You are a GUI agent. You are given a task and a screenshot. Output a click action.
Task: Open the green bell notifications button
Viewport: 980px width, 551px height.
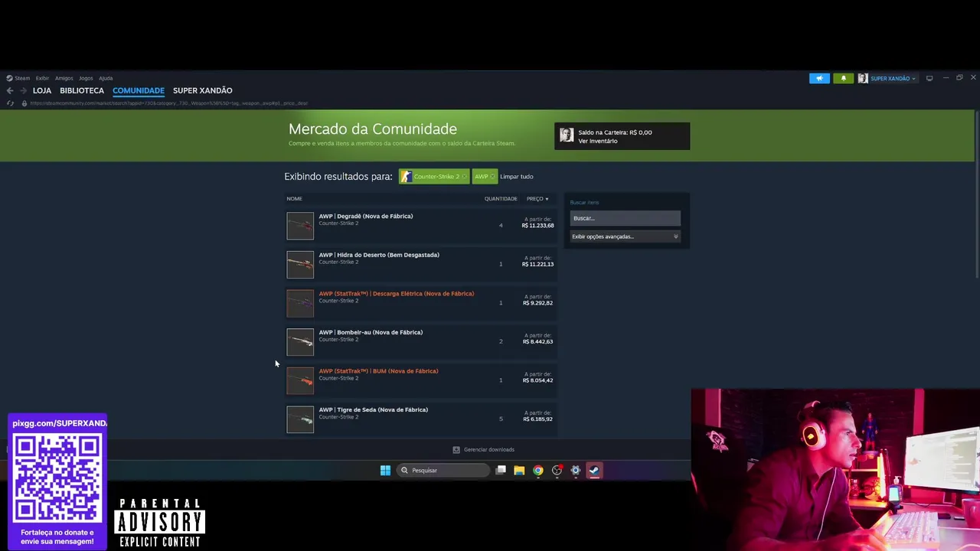(x=843, y=78)
